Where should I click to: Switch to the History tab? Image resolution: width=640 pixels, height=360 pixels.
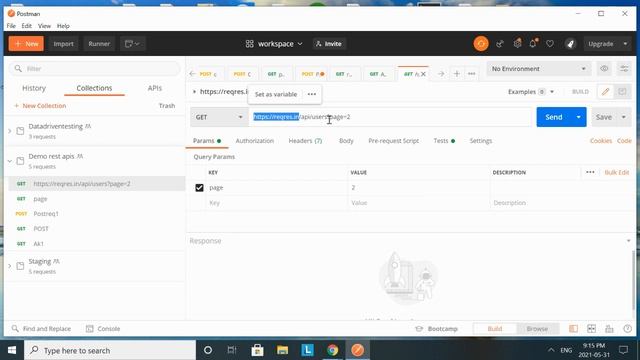(34, 88)
